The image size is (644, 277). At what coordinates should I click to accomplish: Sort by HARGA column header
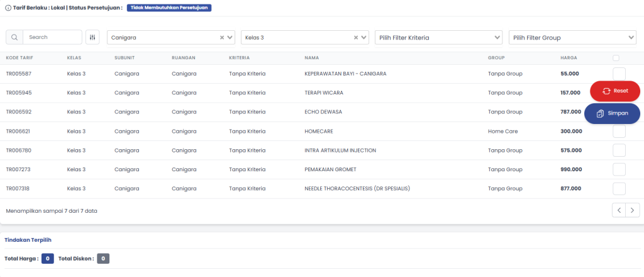(x=569, y=58)
